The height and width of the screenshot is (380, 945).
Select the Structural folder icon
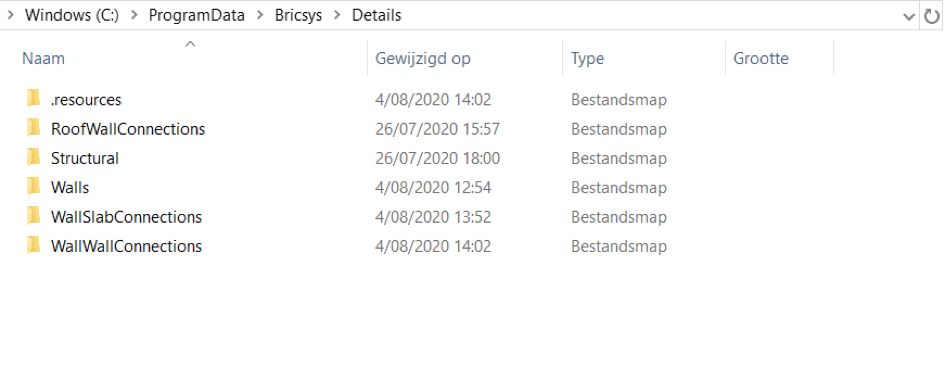pos(34,158)
